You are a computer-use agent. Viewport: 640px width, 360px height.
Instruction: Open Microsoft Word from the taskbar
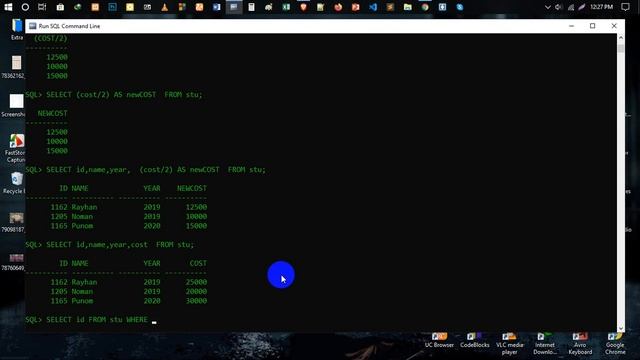click(x=217, y=7)
